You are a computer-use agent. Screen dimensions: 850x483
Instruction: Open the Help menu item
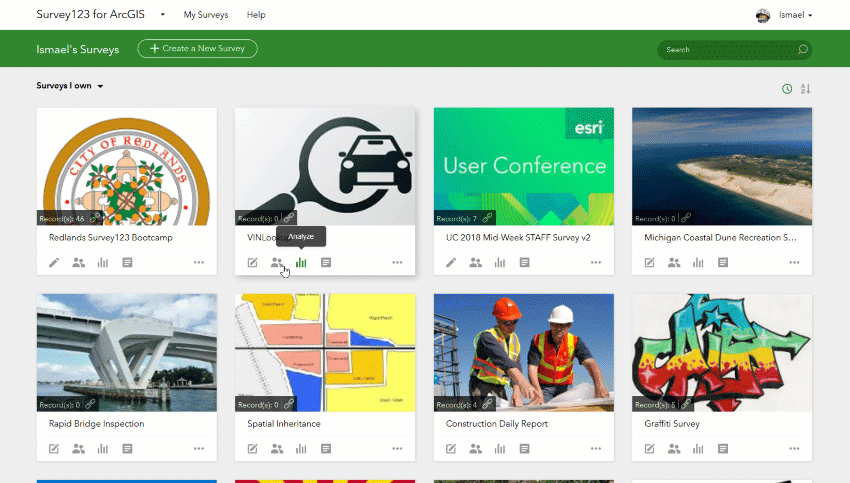coord(256,15)
